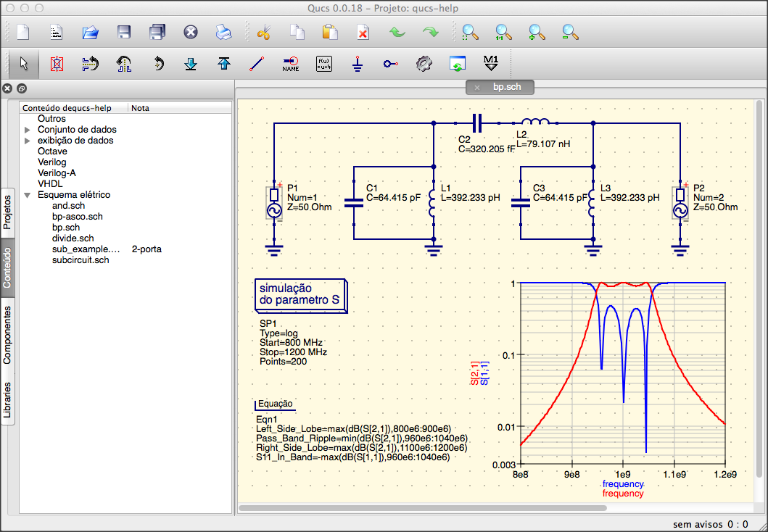The height and width of the screenshot is (532, 768).
Task: Mirror about the X axis
Action: click(x=90, y=64)
